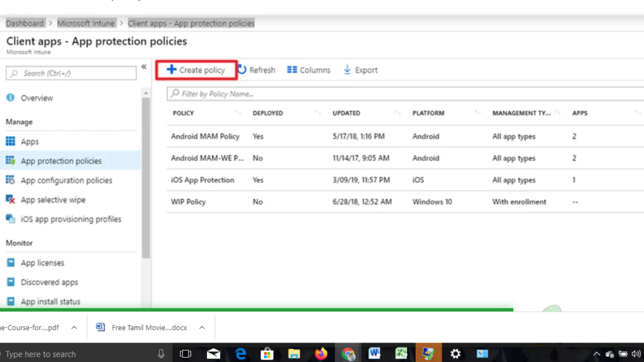
Task: Click the volume speaker tray icon
Action: tap(636, 354)
